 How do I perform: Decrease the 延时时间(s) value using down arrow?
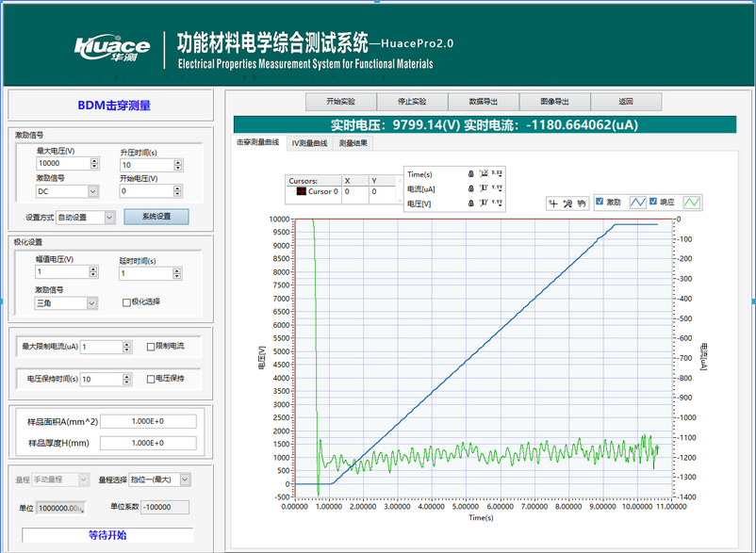pos(177,277)
